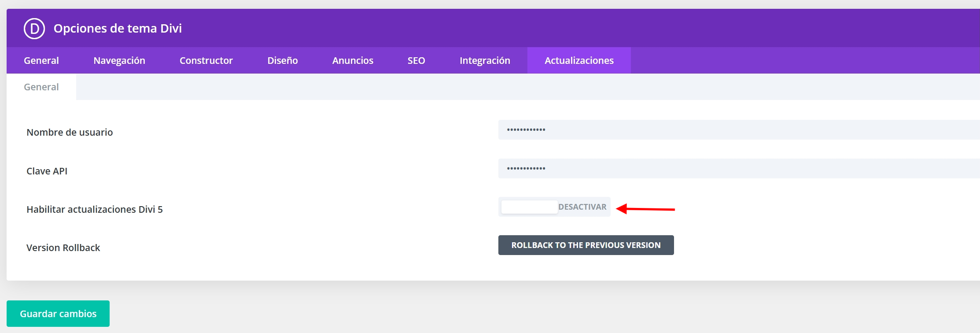Go to the Diseño tab
This screenshot has width=980, height=333.
283,61
